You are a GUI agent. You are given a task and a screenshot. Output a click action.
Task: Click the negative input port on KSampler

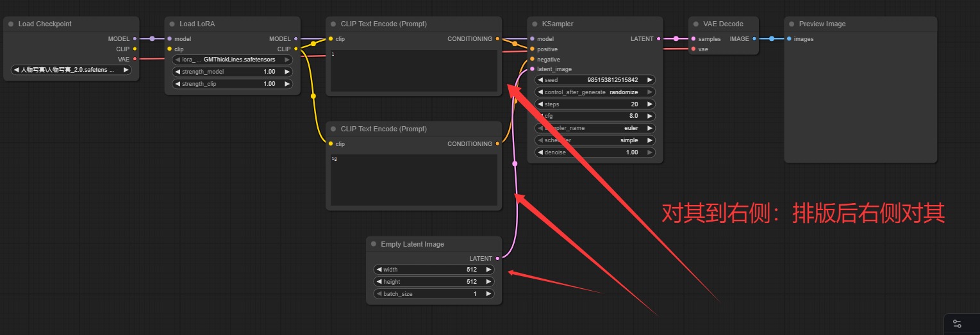point(532,60)
